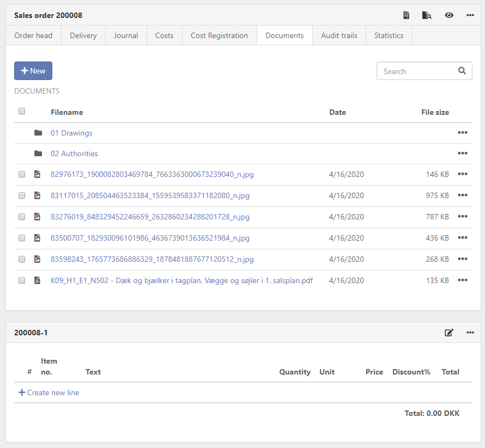
Task: Open options menu for 01 Drawings folder
Action: click(x=462, y=133)
